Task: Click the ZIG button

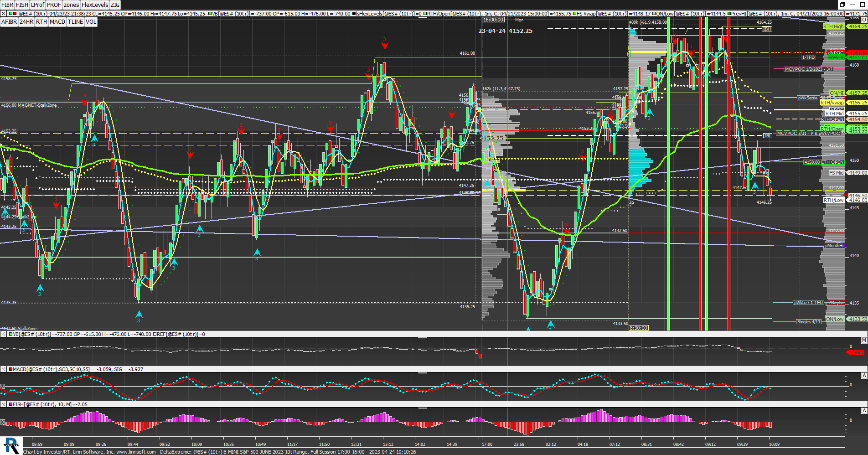Action: (x=115, y=5)
